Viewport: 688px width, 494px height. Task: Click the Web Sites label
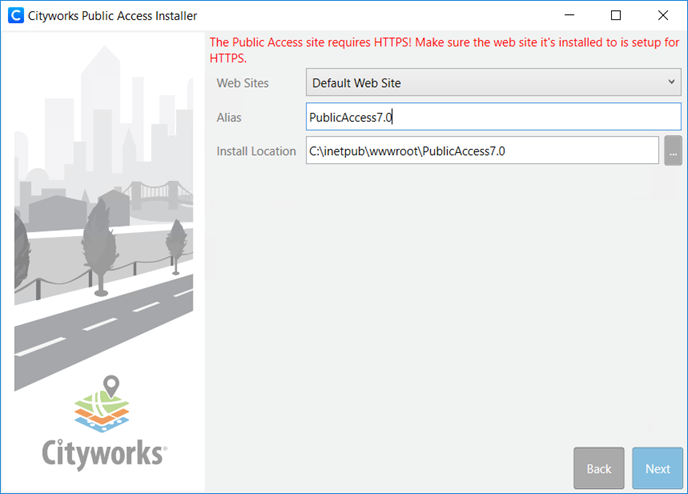pyautogui.click(x=242, y=83)
